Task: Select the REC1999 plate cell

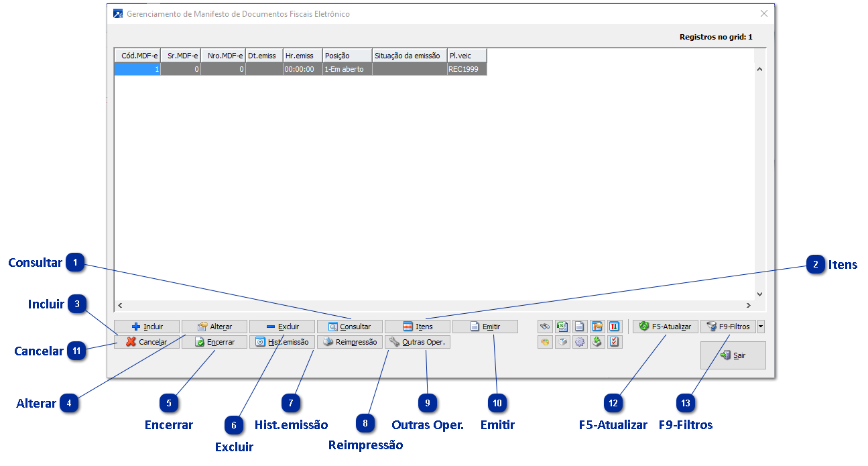Action: pos(467,69)
